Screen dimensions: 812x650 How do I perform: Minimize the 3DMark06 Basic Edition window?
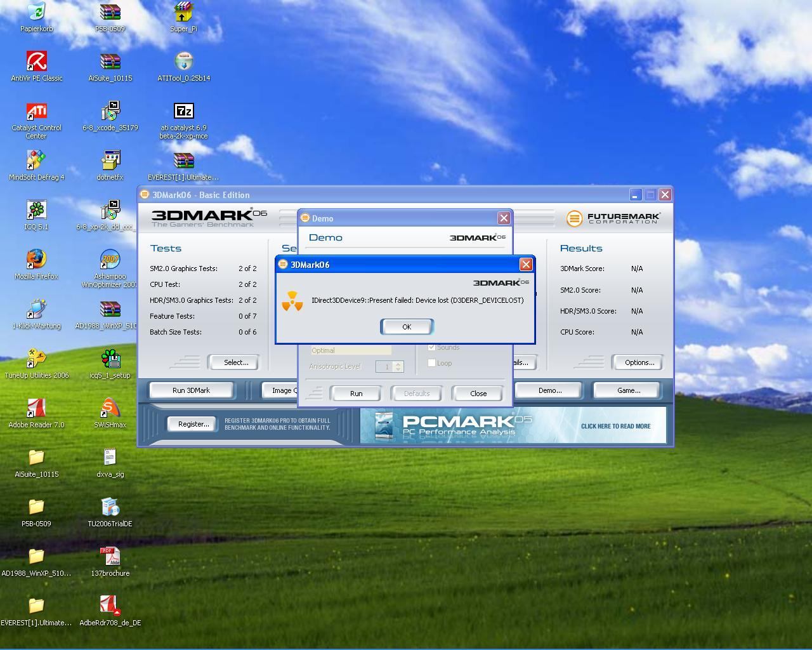(635, 194)
